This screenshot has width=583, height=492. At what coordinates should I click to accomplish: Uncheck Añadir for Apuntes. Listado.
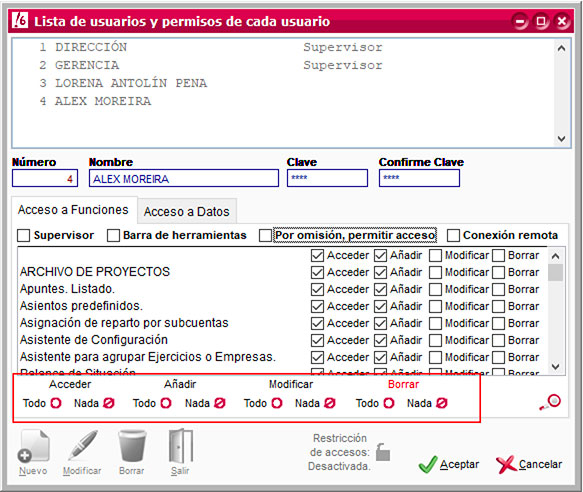tap(380, 289)
